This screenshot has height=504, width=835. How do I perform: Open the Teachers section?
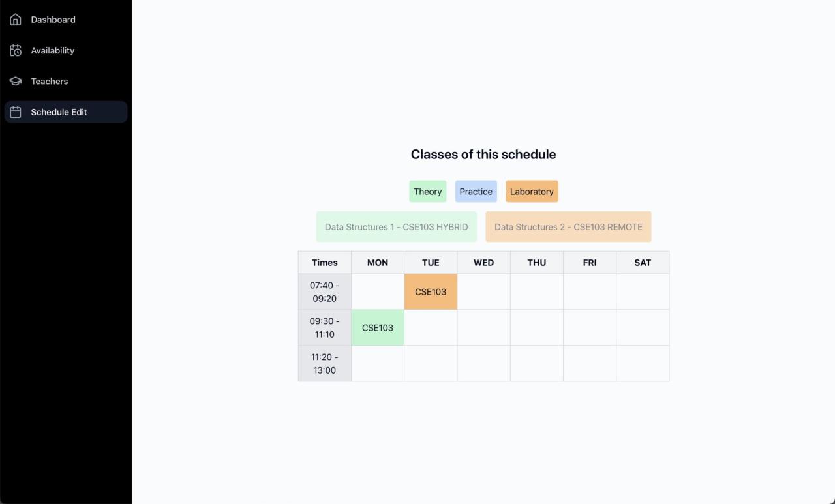[x=50, y=82]
